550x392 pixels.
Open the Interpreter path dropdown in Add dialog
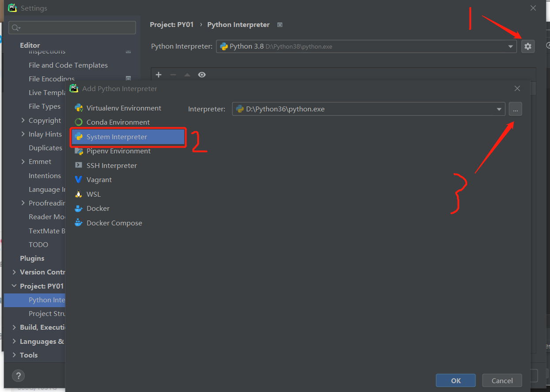tap(499, 109)
